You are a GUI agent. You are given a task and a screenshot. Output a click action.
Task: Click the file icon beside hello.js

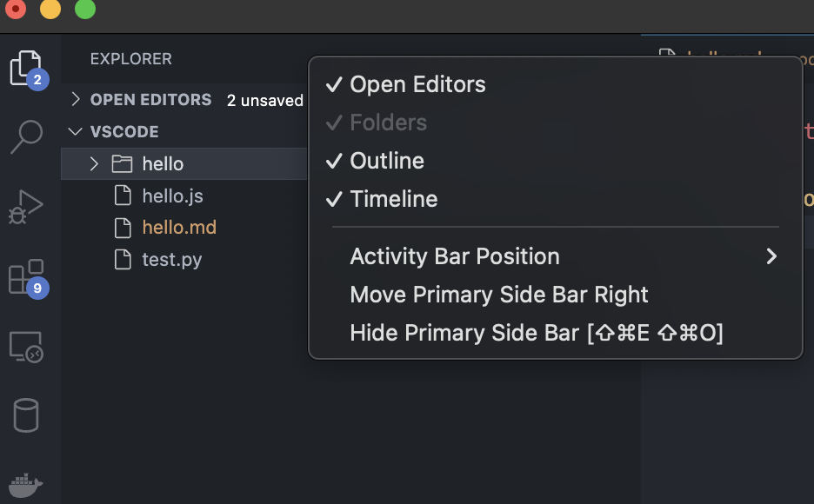coord(123,196)
